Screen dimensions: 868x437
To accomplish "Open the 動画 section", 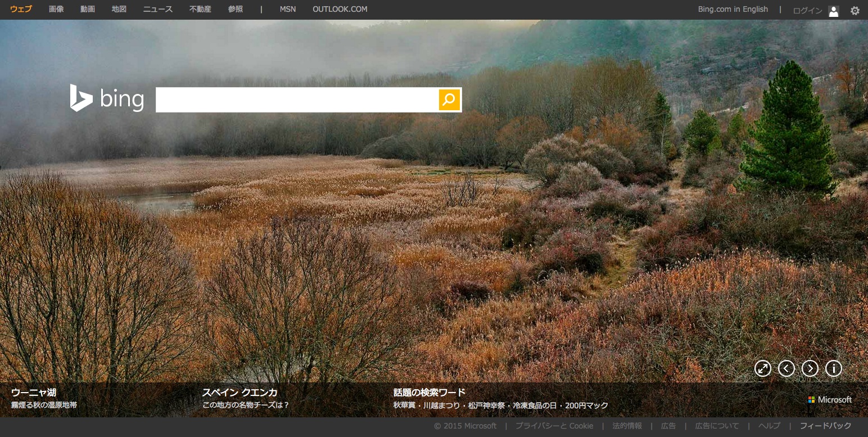I will (88, 10).
